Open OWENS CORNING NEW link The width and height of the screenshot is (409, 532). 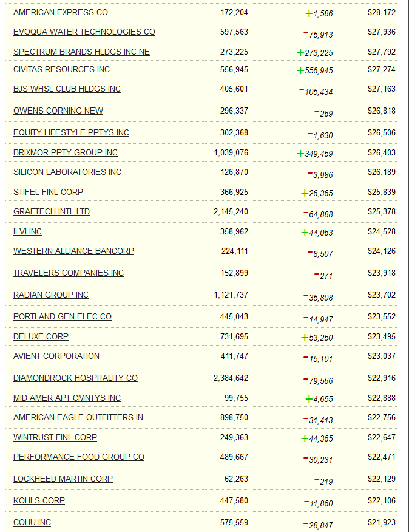coord(58,111)
